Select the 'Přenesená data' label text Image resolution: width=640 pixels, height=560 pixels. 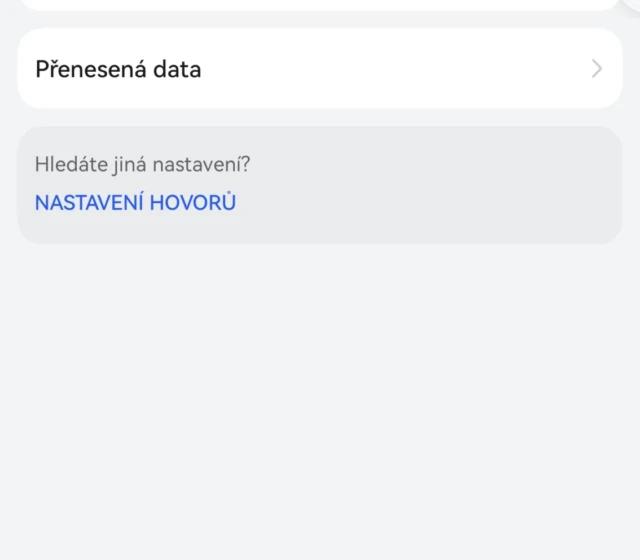pyautogui.click(x=118, y=69)
